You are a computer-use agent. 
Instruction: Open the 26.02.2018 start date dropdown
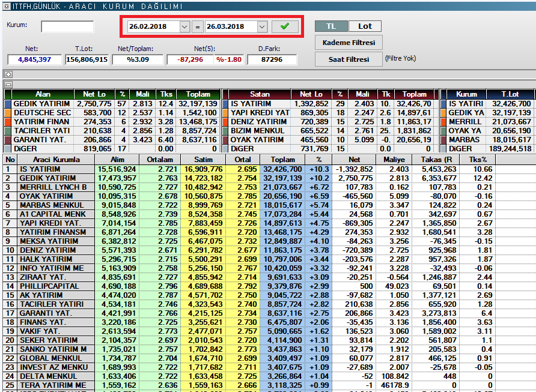(x=184, y=26)
